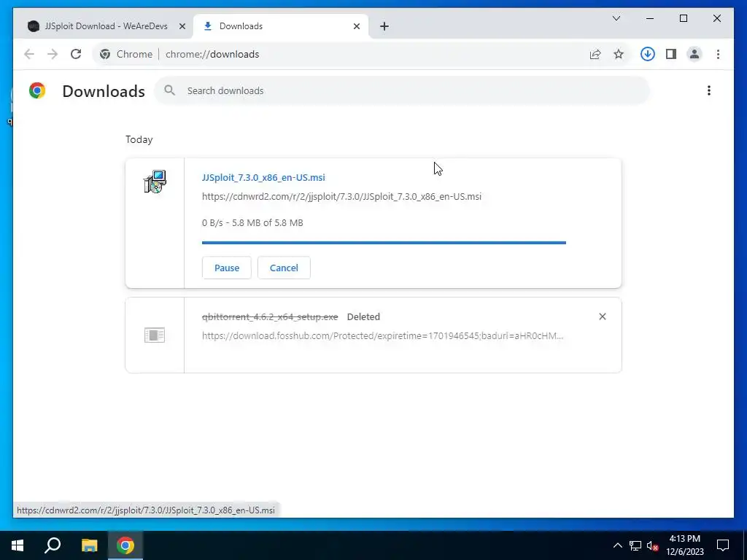This screenshot has height=560, width=747.
Task: Open JJSploit_7.3.0_x86_en-US.msi file link
Action: [263, 177]
